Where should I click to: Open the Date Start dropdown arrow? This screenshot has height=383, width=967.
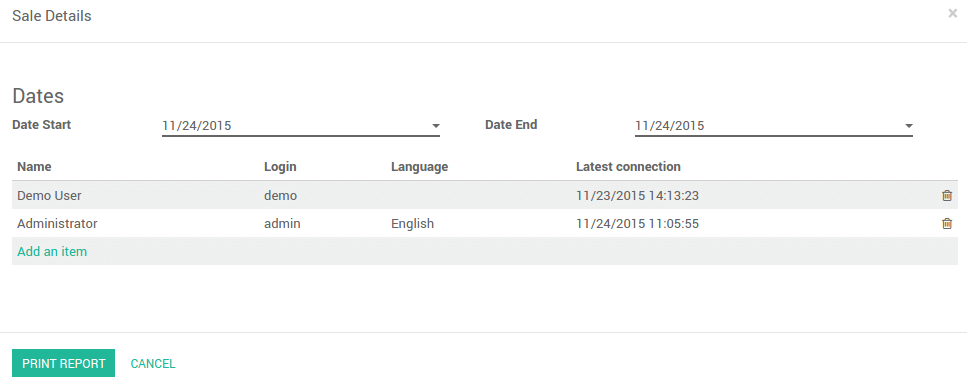[x=435, y=126]
